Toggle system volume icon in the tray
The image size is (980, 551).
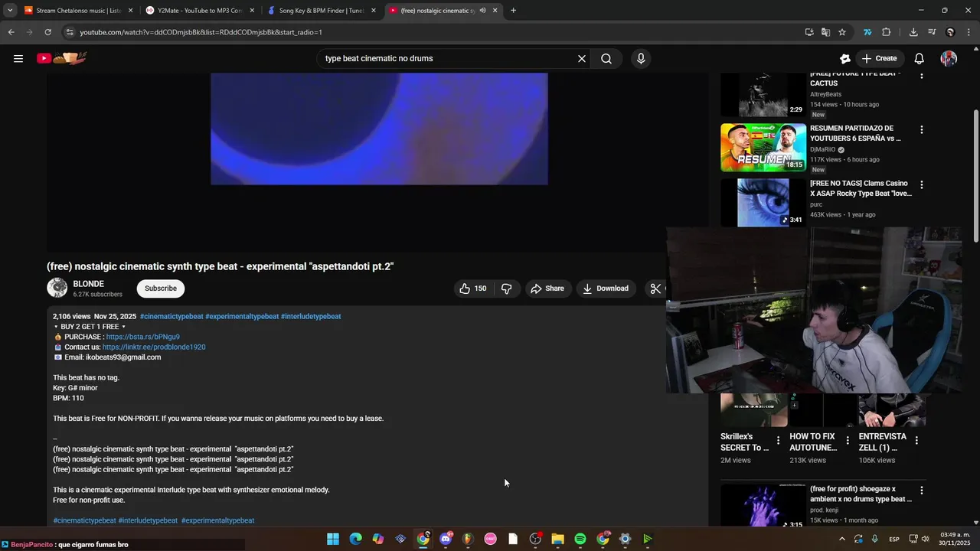point(925,539)
